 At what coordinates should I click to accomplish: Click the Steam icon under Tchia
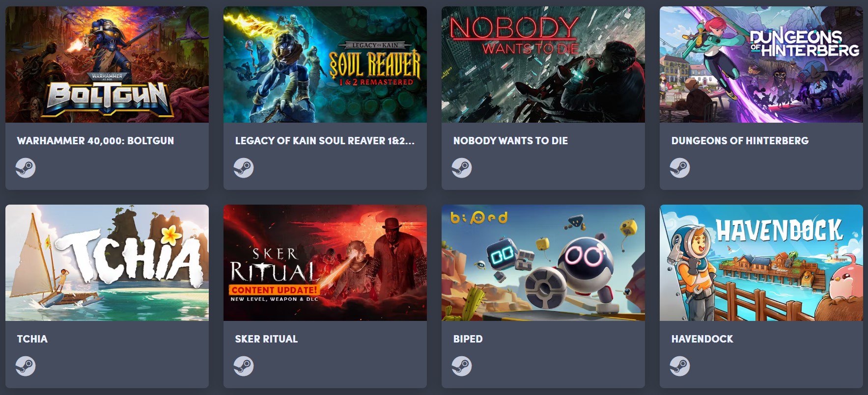(26, 366)
